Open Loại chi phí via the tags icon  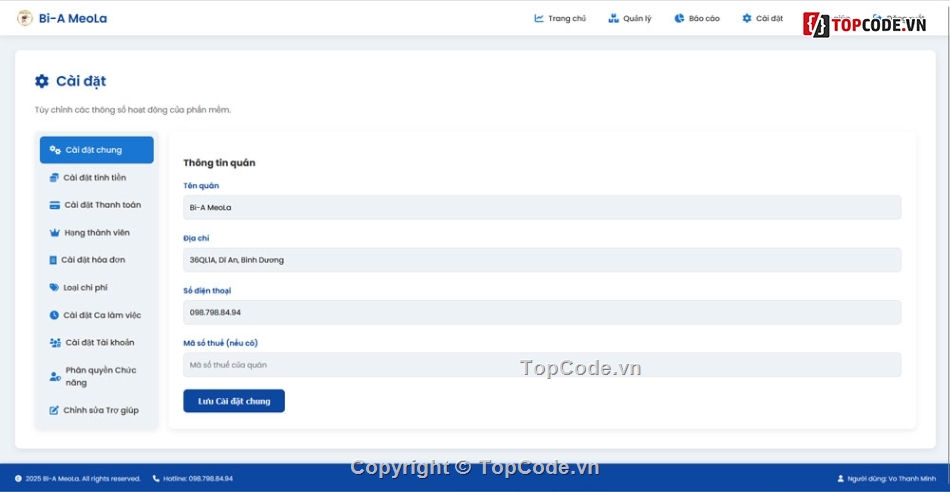pos(54,288)
